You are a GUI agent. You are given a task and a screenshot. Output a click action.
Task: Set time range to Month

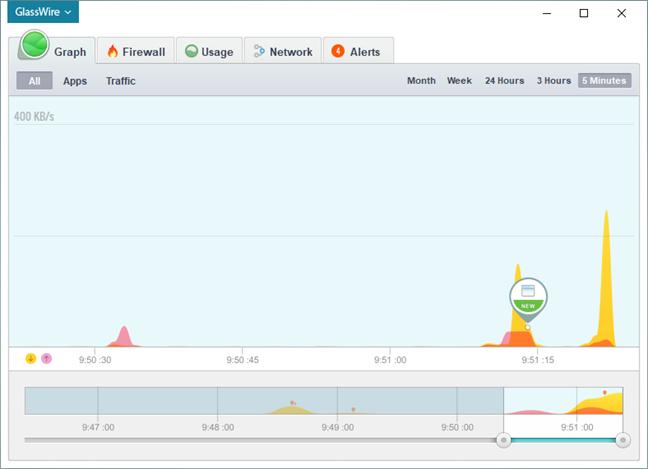tap(421, 81)
